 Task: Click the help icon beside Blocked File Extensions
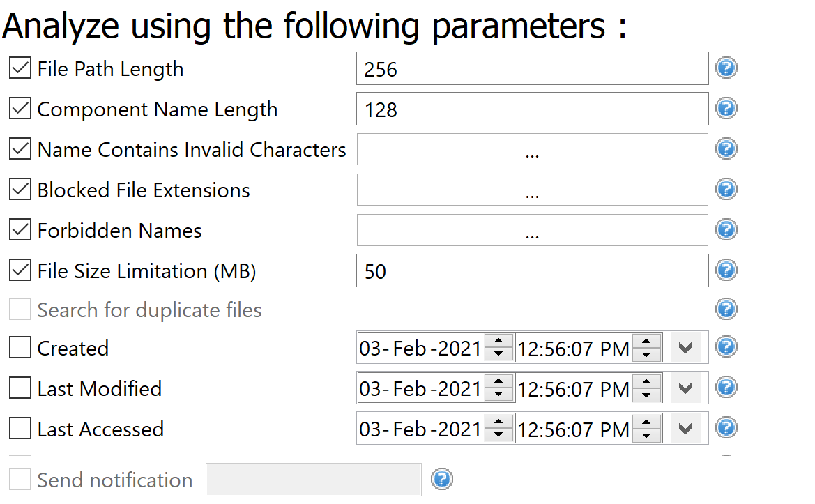tap(726, 190)
